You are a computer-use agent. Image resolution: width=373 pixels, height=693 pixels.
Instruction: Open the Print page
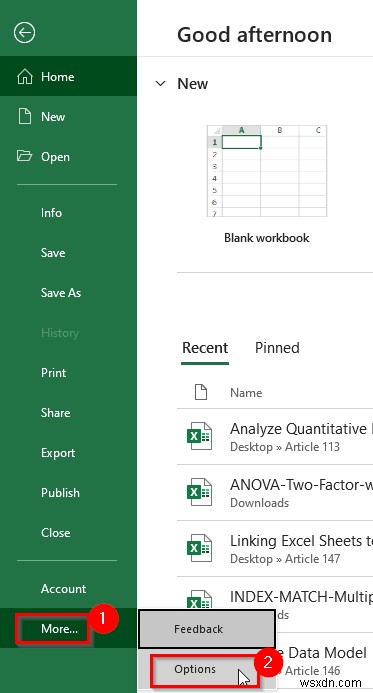pos(53,373)
